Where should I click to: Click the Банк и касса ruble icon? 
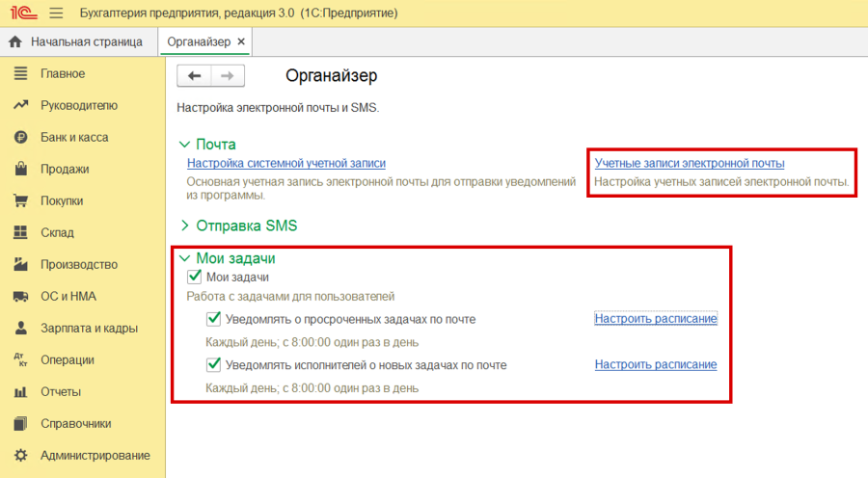click(20, 137)
